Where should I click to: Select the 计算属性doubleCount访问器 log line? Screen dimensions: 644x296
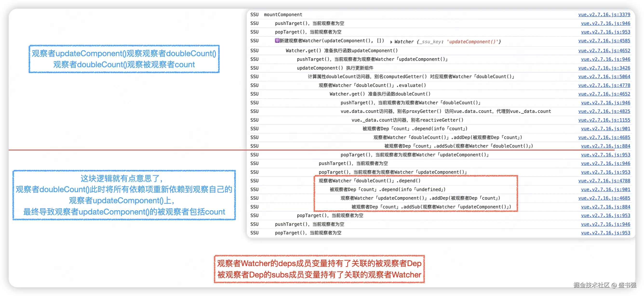pos(411,76)
